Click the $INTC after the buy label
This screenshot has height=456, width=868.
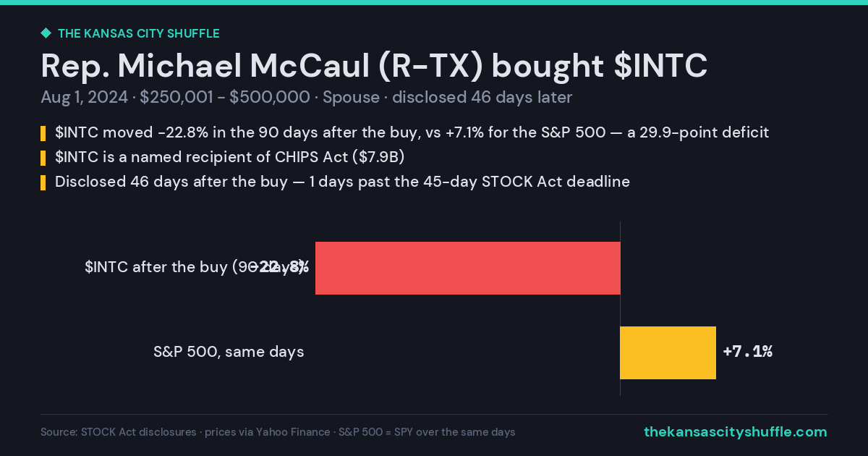[x=197, y=267]
